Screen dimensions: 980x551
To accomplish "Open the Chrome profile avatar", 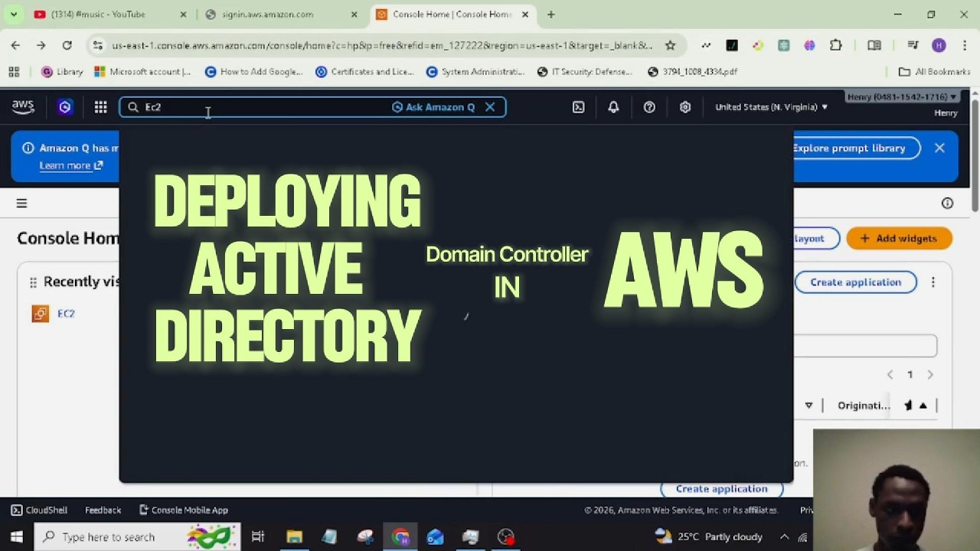I will click(x=939, y=45).
